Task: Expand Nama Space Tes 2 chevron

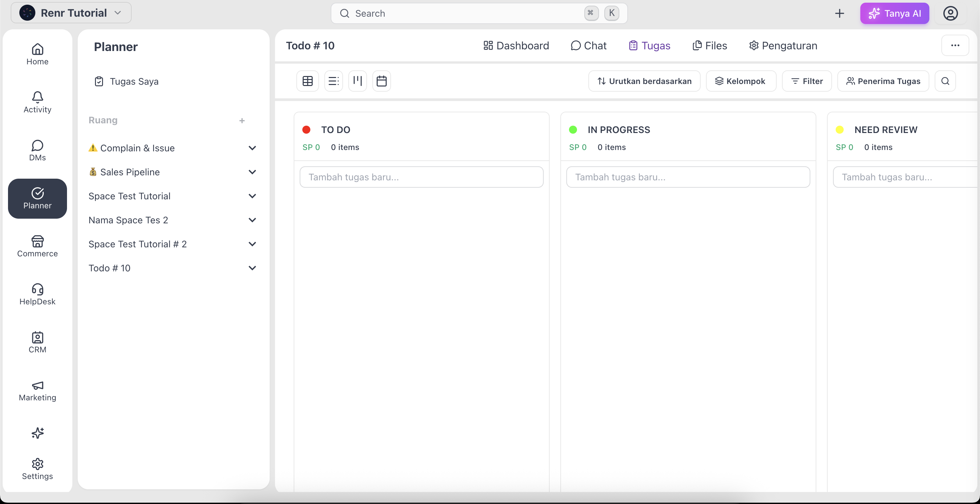Action: (252, 220)
